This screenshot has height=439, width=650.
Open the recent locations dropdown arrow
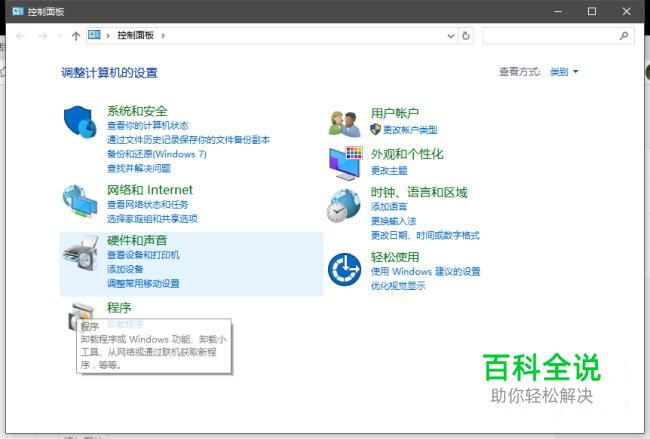point(61,36)
